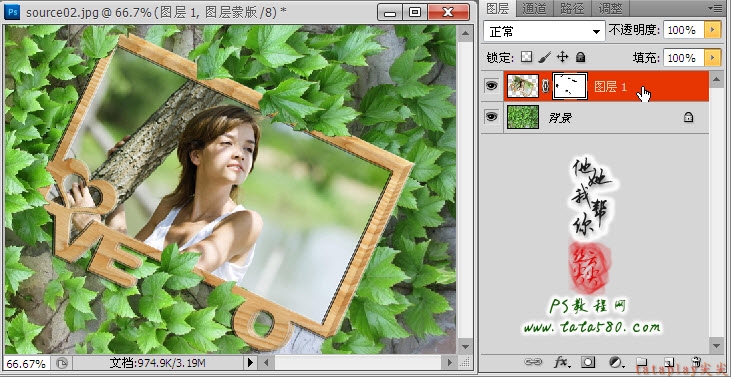Hide 背景 layer visibility eye
Screen dimensions: 731x377
[x=491, y=117]
